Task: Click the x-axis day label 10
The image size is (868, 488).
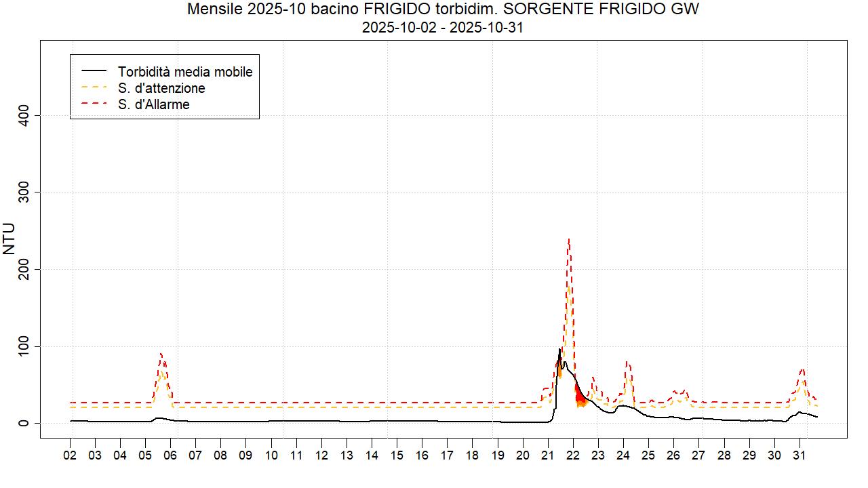Action: coord(271,455)
